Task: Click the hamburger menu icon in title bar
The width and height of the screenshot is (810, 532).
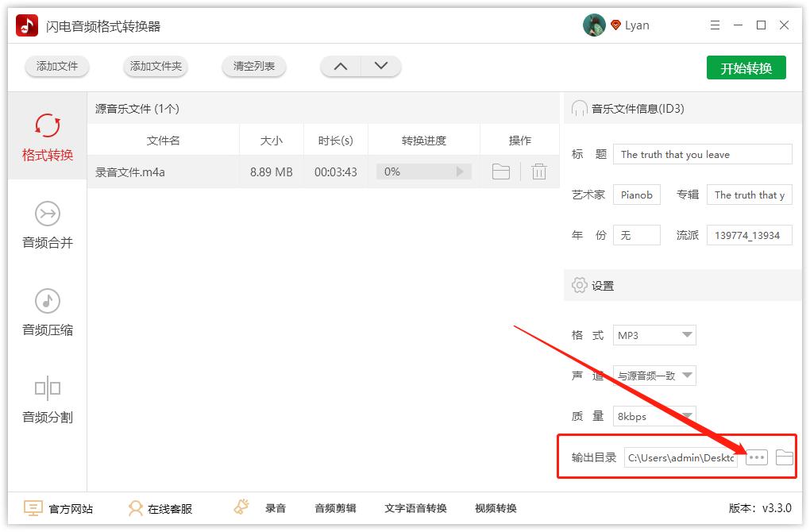Action: (x=714, y=25)
